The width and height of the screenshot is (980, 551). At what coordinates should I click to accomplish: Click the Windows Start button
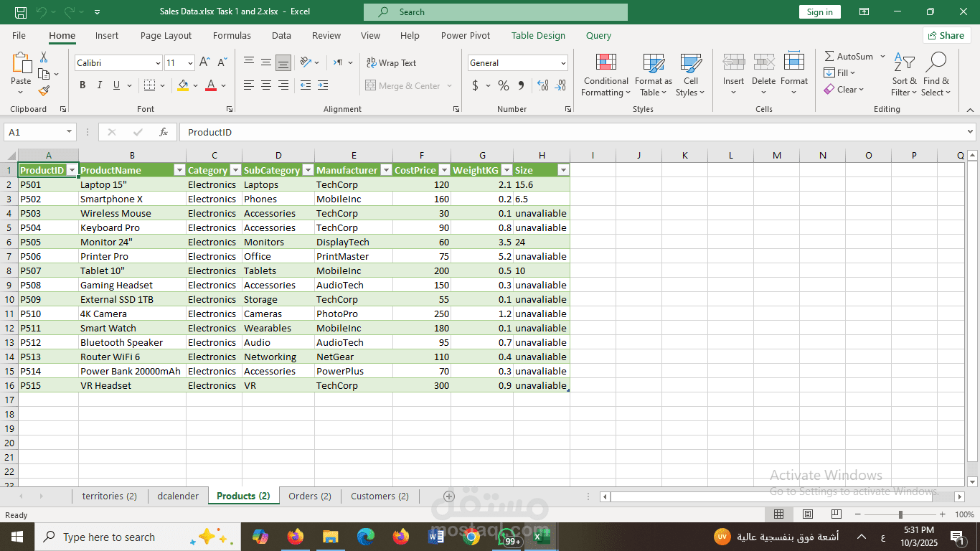pyautogui.click(x=17, y=537)
